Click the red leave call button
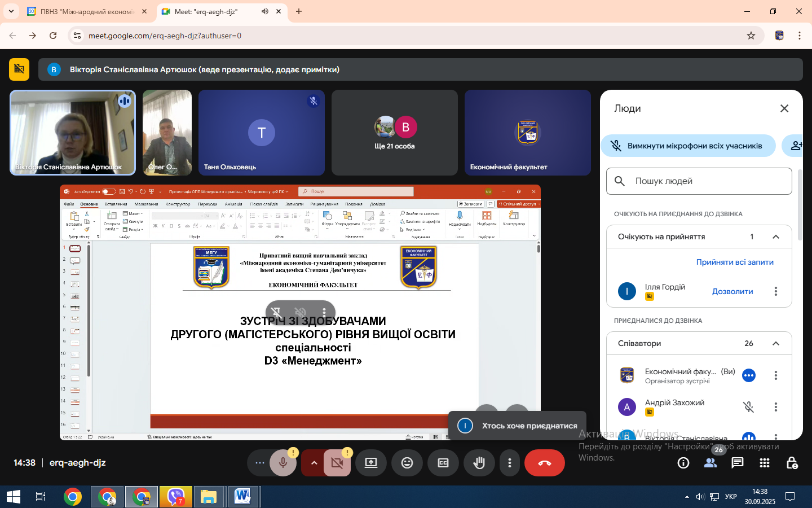Viewport: 812px width, 508px height. (544, 463)
